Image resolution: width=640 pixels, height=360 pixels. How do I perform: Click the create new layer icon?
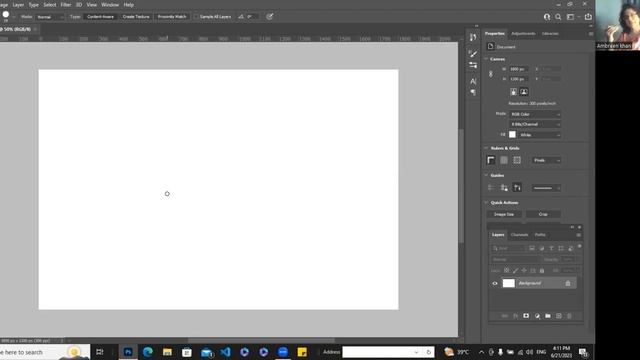click(558, 316)
